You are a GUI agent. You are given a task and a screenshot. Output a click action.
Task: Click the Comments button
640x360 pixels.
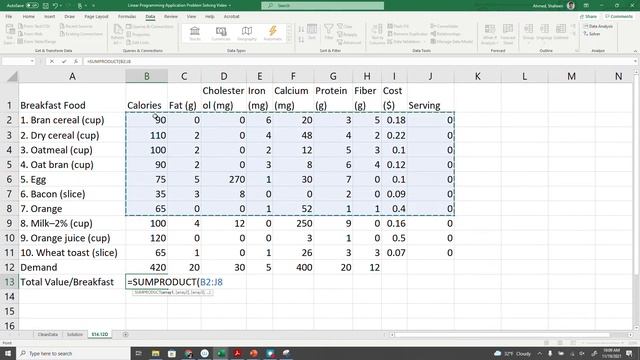[618, 17]
